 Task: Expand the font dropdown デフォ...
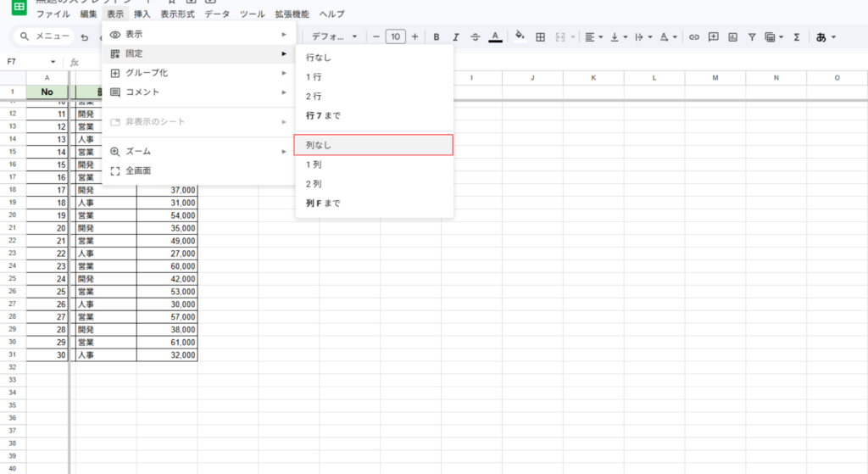click(x=334, y=36)
